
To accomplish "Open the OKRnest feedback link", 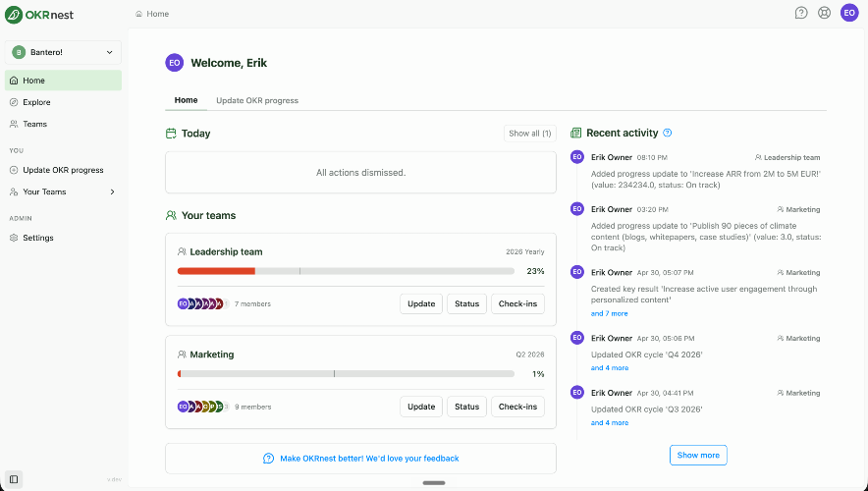I will [369, 459].
